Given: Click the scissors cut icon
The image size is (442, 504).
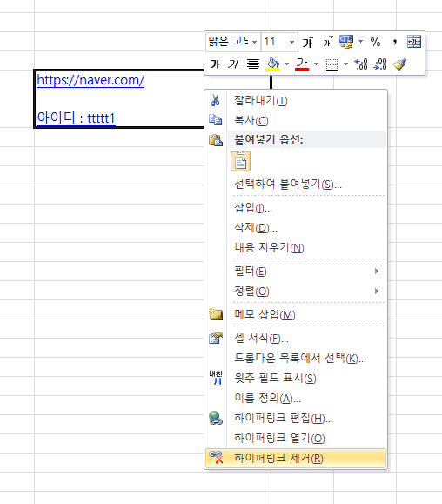Looking at the screenshot, I should 216,100.
